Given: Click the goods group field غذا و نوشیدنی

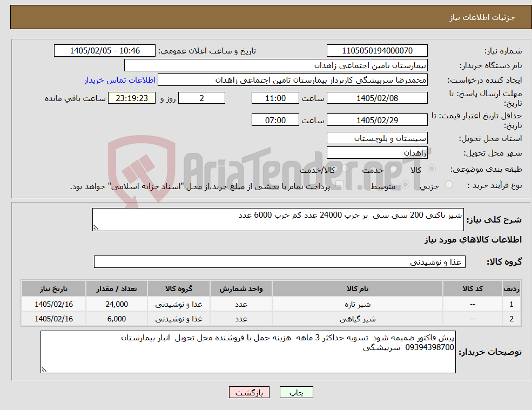Looking at the screenshot, I should pyautogui.click(x=280, y=261).
